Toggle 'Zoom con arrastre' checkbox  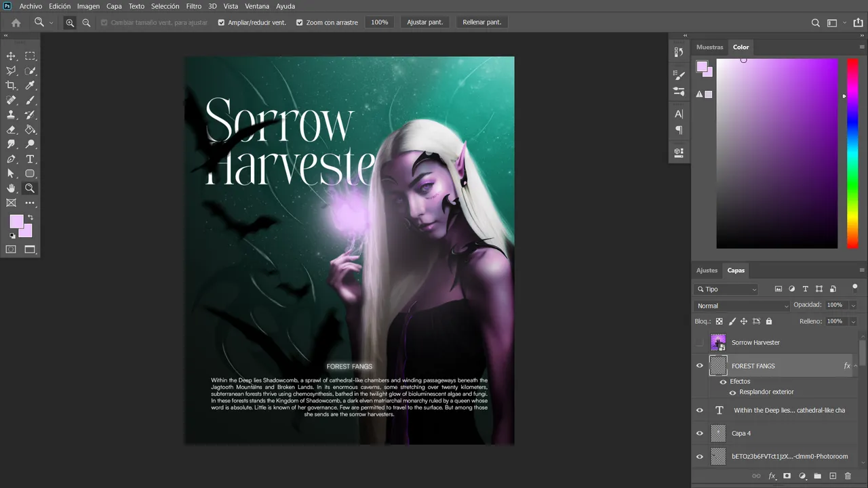click(299, 22)
